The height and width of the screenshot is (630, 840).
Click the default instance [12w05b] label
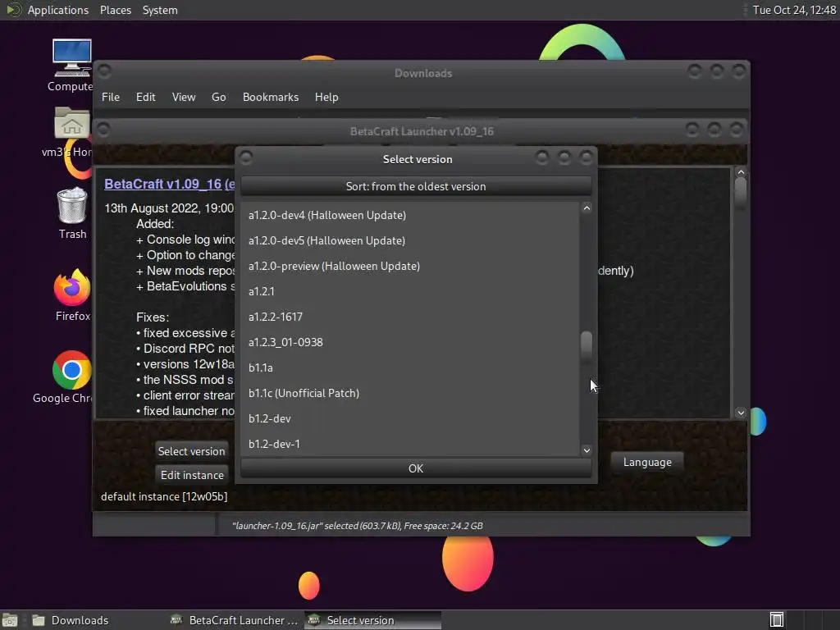tap(164, 496)
